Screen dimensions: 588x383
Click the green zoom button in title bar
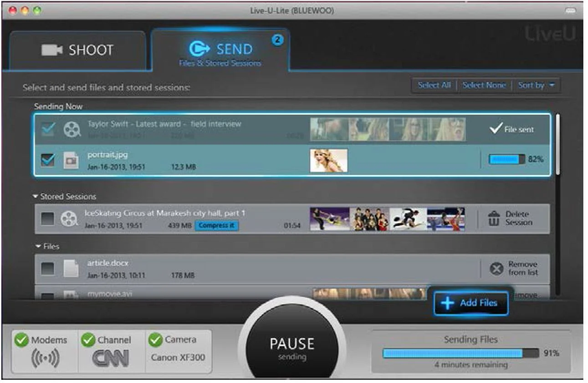coord(37,10)
